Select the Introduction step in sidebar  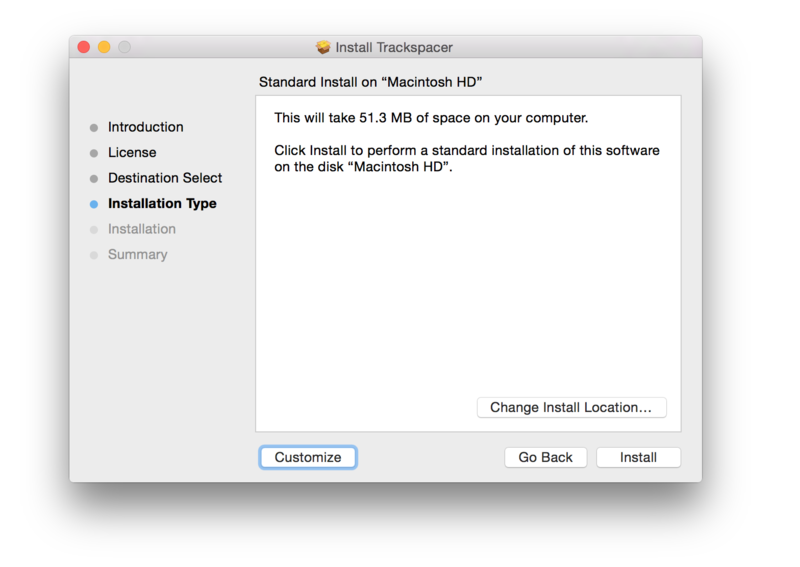coord(145,127)
